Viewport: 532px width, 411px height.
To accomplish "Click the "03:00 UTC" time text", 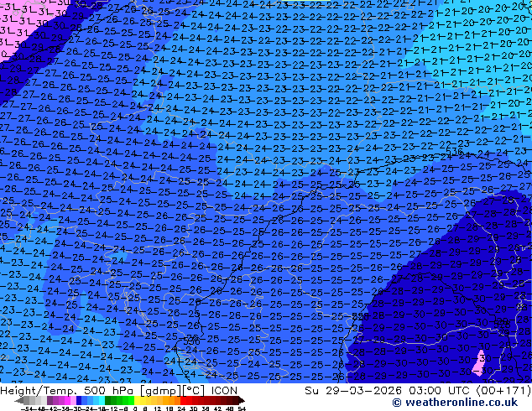I will pyautogui.click(x=441, y=391).
